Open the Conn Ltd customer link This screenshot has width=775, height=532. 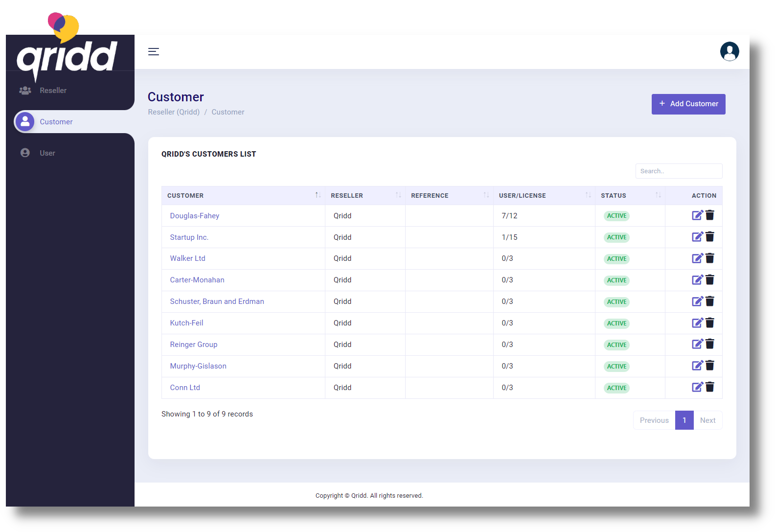[185, 388]
